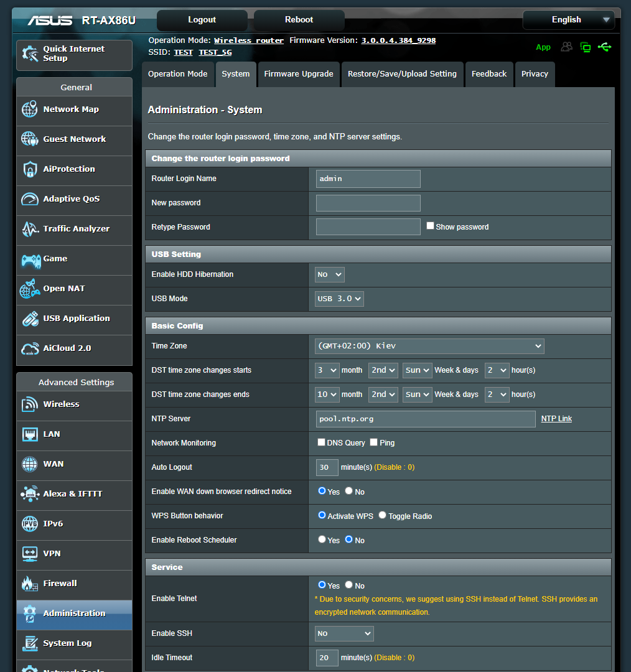Screen dimensions: 631x672
Task: Enable DNS Query network monitoring
Action: pos(321,442)
